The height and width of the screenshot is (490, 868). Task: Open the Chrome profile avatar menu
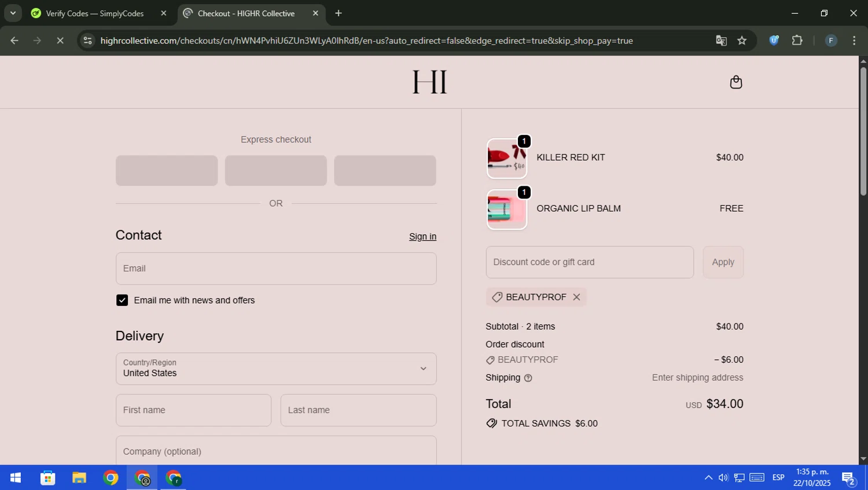pyautogui.click(x=831, y=40)
